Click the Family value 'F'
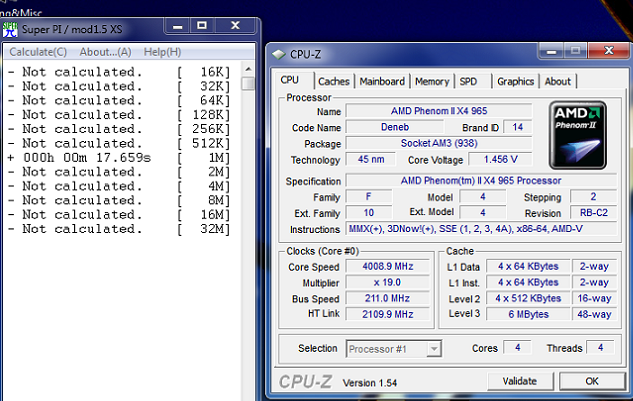This screenshot has width=633, height=401. pyautogui.click(x=369, y=197)
